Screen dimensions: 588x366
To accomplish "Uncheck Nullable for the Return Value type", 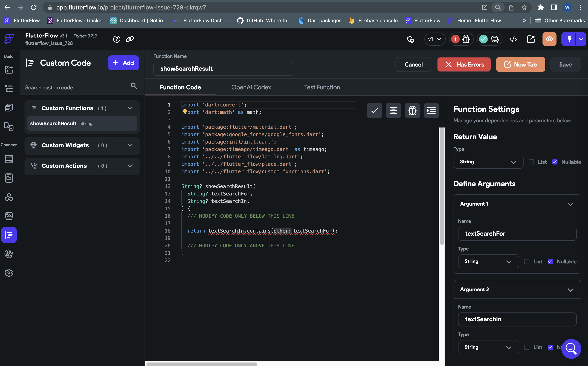I will 555,162.
